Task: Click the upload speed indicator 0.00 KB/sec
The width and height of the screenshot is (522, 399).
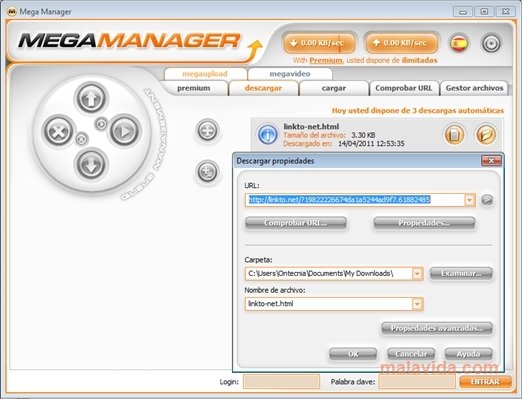Action: (x=402, y=43)
